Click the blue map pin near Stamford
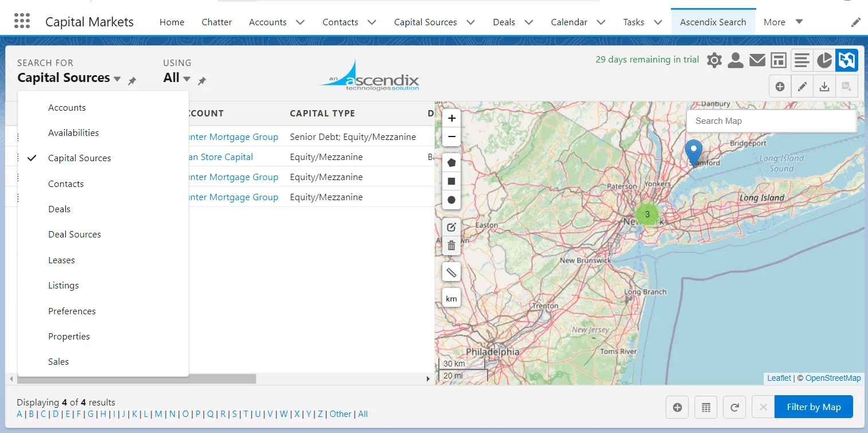 point(694,153)
